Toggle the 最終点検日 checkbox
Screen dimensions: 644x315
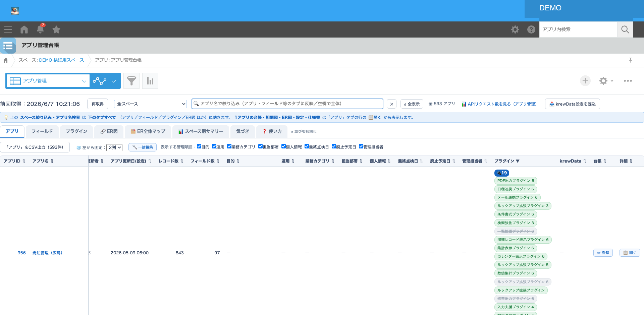[307, 146]
